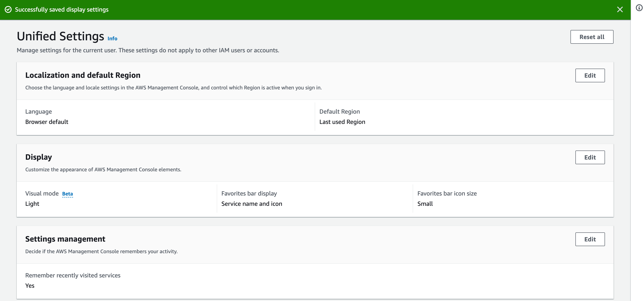Click the 'Settings management' section heading

point(65,239)
